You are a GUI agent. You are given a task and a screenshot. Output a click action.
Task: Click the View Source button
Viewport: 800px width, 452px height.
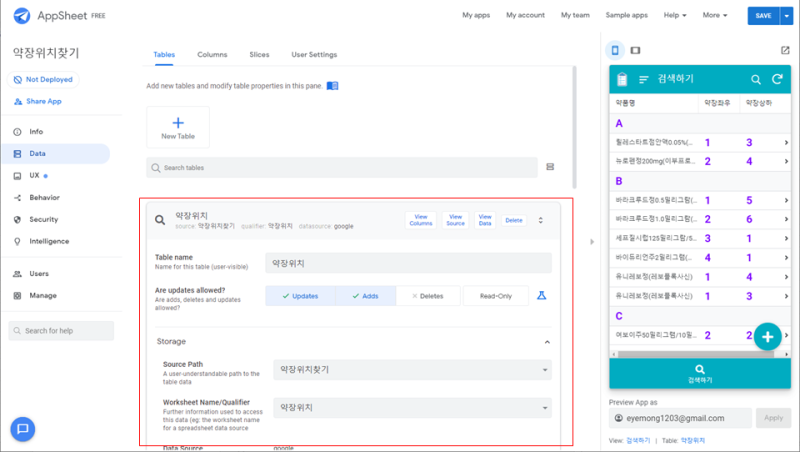click(456, 220)
